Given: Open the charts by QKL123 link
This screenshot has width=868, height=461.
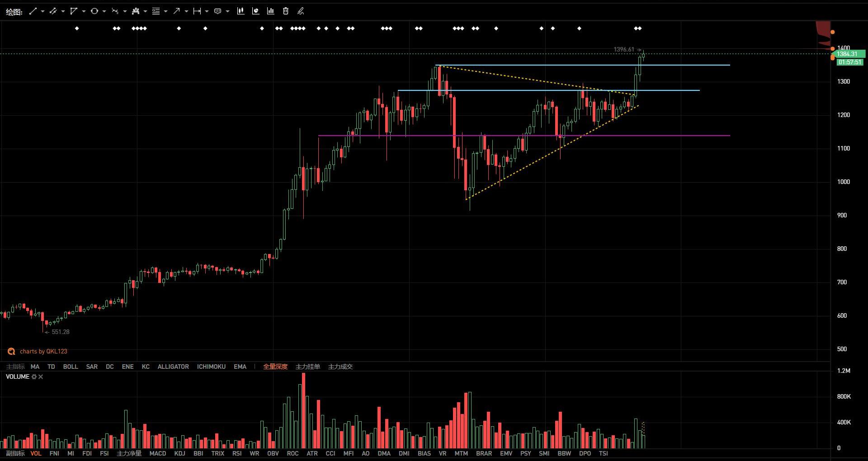Looking at the screenshot, I should (43, 351).
